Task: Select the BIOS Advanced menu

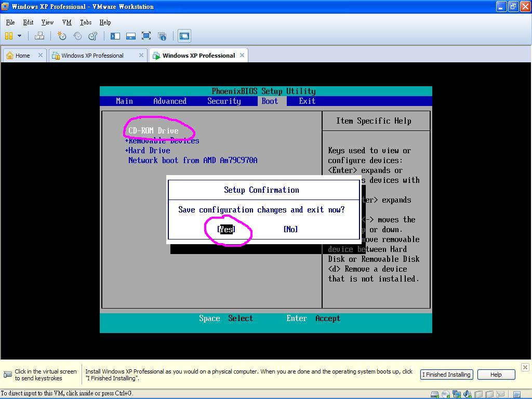Action: [x=170, y=101]
